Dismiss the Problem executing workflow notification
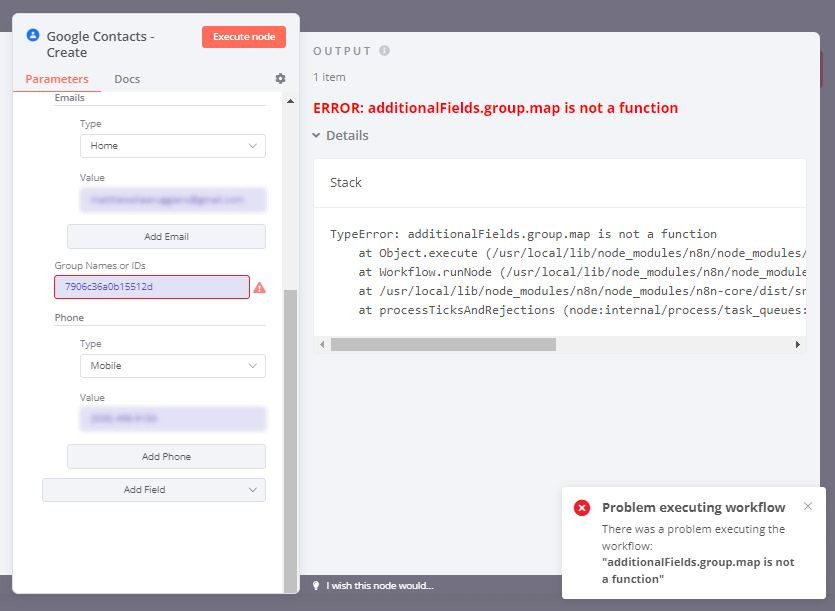The image size is (835, 611). click(x=808, y=506)
